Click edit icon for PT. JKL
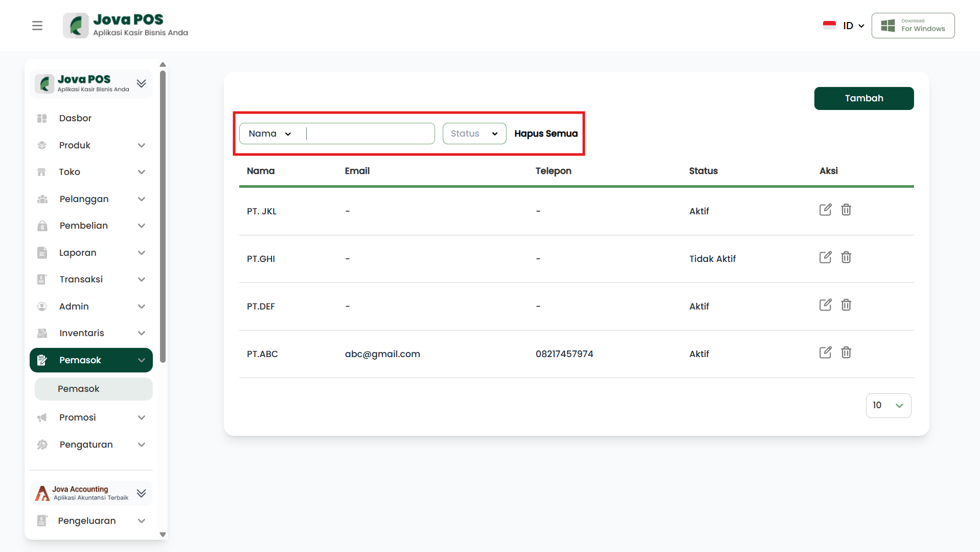This screenshot has height=552, width=980. click(x=825, y=210)
